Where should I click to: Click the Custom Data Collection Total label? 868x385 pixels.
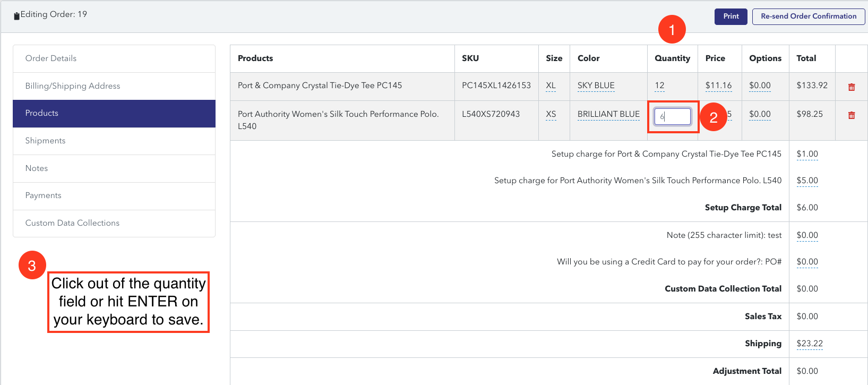point(723,289)
